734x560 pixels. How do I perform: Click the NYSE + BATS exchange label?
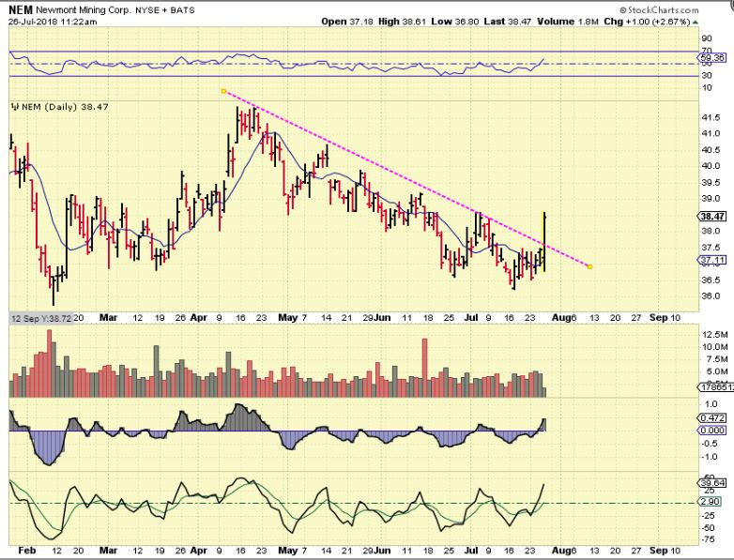coord(164,9)
